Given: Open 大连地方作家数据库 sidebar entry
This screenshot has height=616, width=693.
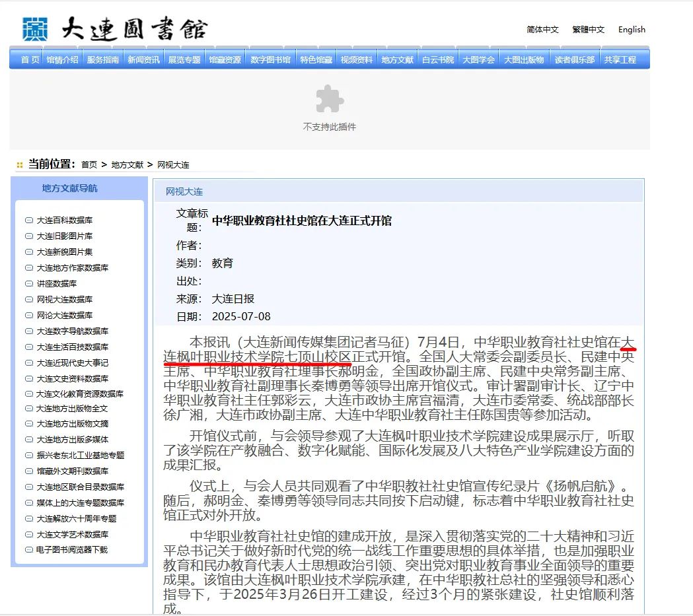Looking at the screenshot, I should 72,268.
